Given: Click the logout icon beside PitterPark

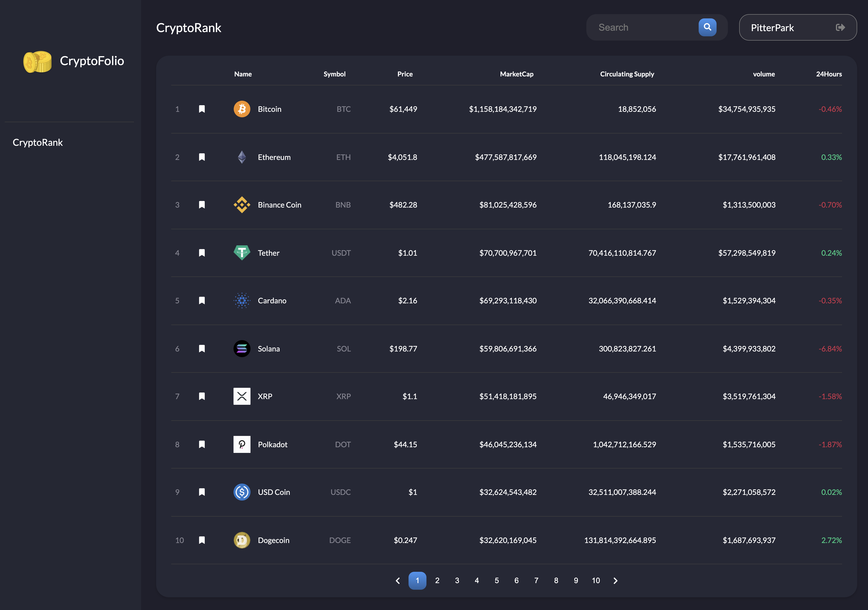Looking at the screenshot, I should [840, 27].
